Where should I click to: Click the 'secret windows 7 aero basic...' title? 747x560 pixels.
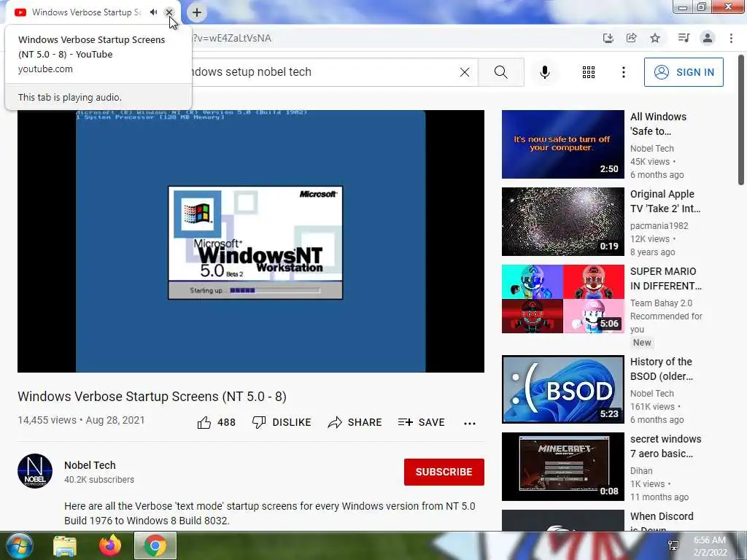pos(665,446)
